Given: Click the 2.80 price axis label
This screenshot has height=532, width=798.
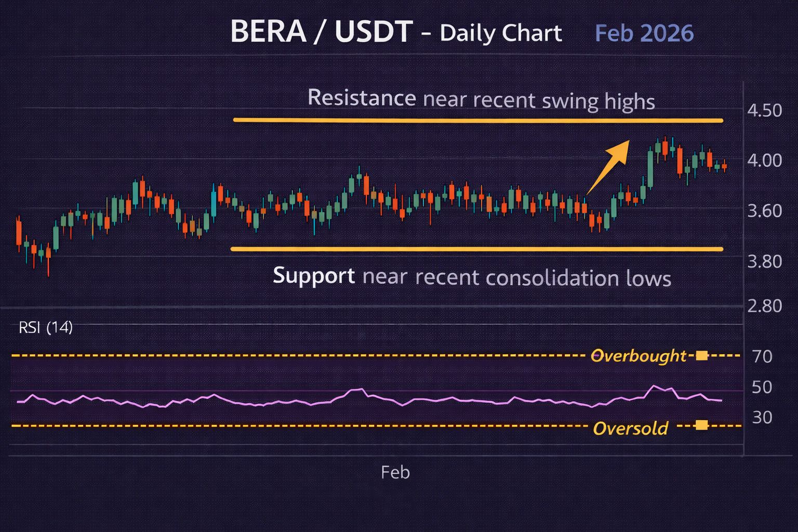Looking at the screenshot, I should 764,306.
